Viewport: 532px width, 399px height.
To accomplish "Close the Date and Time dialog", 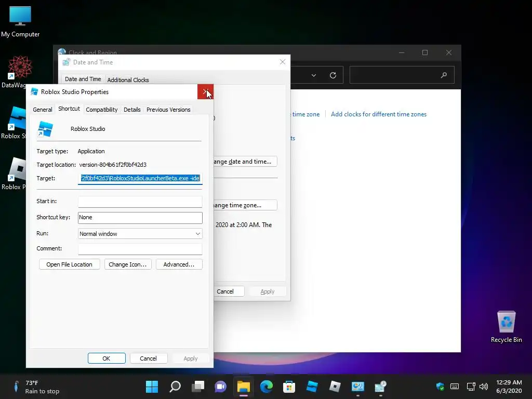I will tap(282, 62).
